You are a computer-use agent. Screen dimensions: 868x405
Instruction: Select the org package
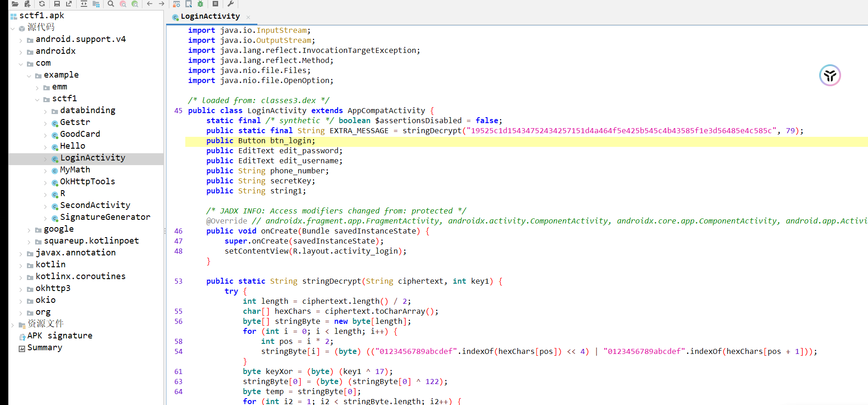[43, 312]
